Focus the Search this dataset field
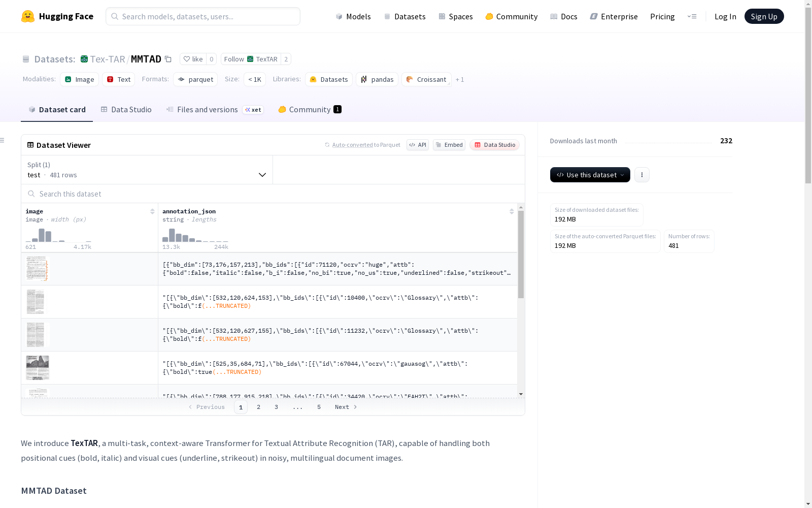Viewport: 812px width, 508px height. coord(273,194)
